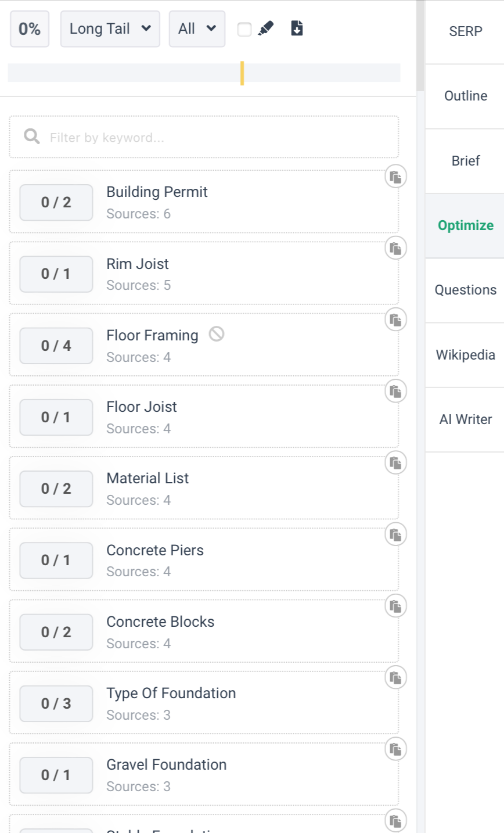Copy the Type Of Foundation keyword
Screen dimensions: 504x833
(395, 678)
